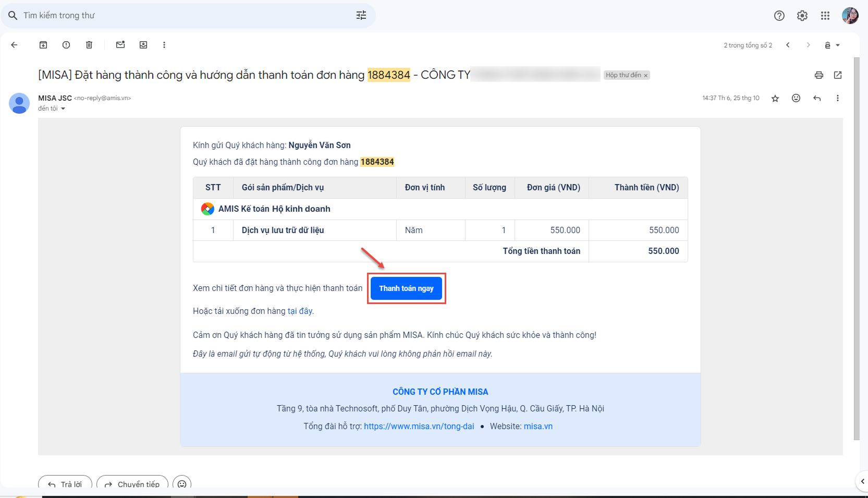Mark the email as unread
Screen dimensions: 868x498
[120, 45]
